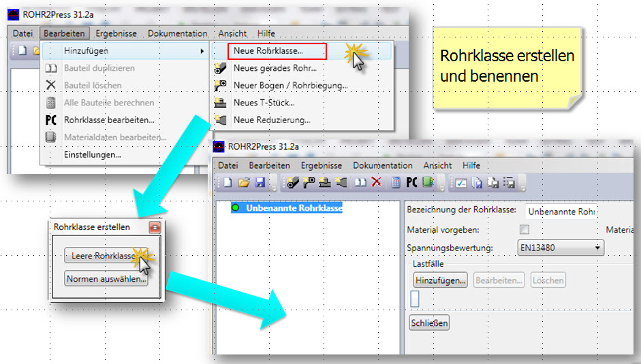Select Neues gerades Rohr... submenu entry

tap(302, 68)
